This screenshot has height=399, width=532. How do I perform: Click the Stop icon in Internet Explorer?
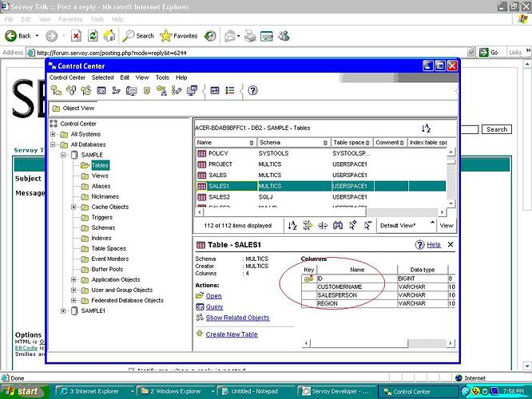point(77,36)
